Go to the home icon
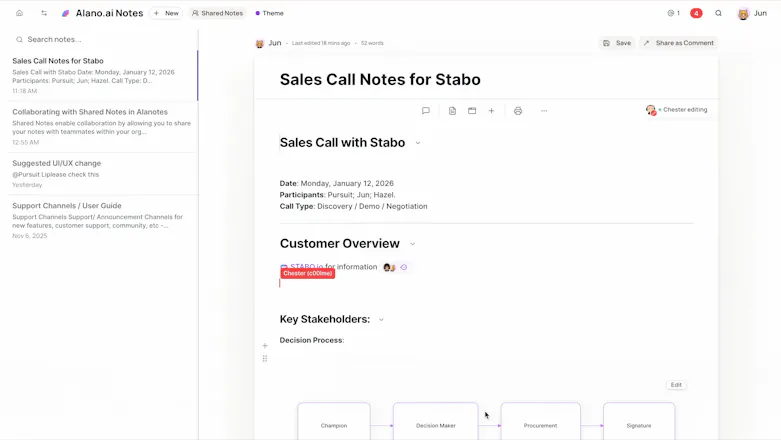This screenshot has height=440, width=781. pos(19,13)
